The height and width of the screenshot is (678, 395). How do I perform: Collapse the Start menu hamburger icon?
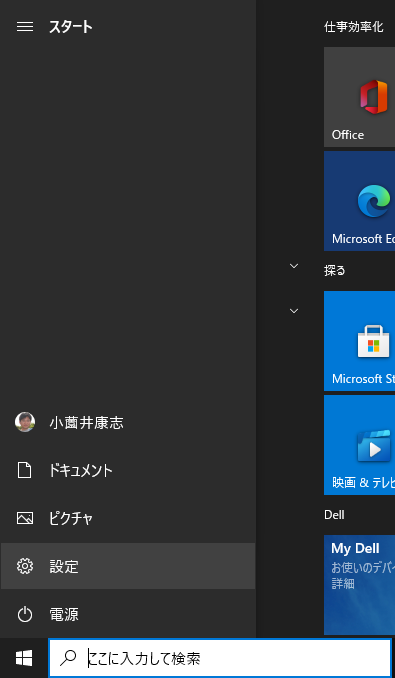[x=25, y=27]
